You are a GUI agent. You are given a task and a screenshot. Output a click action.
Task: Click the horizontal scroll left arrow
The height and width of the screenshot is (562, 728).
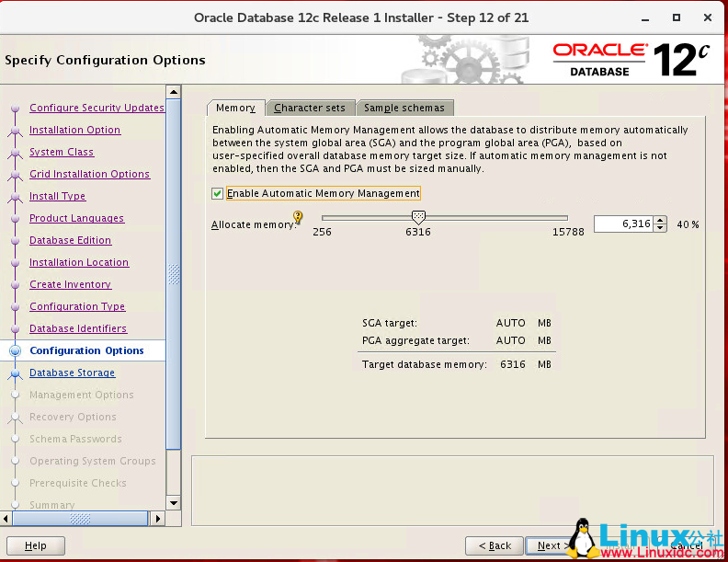tap(6, 519)
